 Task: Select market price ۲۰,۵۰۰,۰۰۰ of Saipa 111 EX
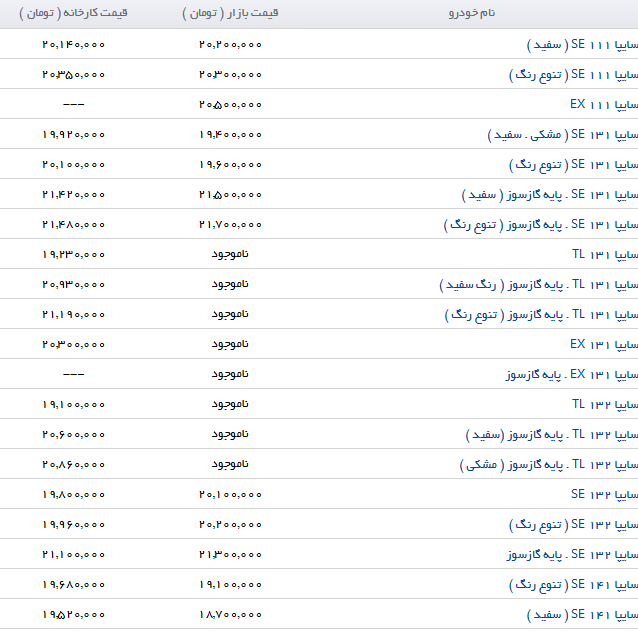(x=230, y=105)
